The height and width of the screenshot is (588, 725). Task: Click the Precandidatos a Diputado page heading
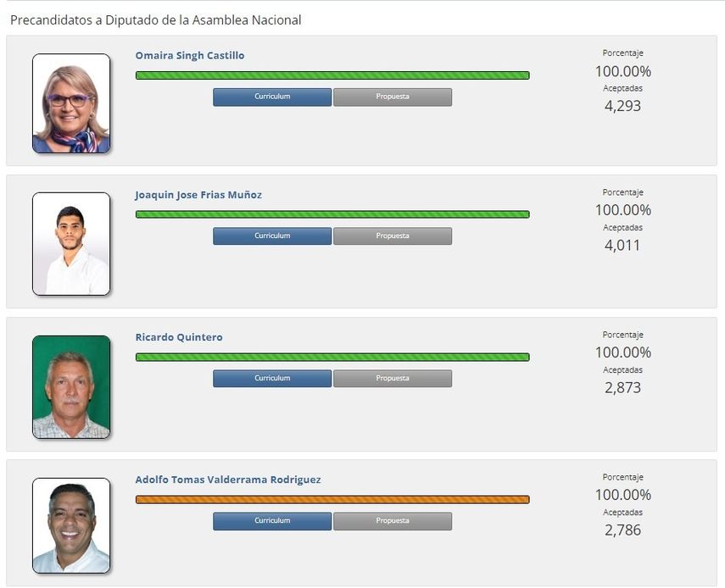tap(154, 19)
